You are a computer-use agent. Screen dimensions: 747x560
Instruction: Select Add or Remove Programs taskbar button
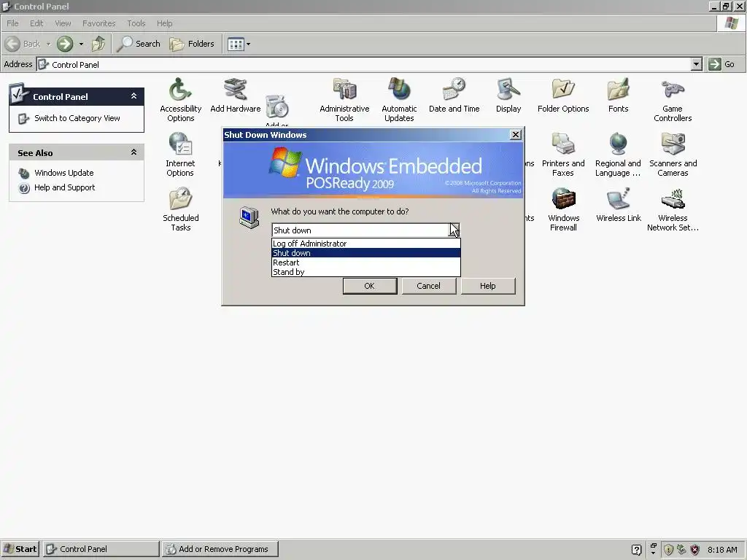pos(220,549)
